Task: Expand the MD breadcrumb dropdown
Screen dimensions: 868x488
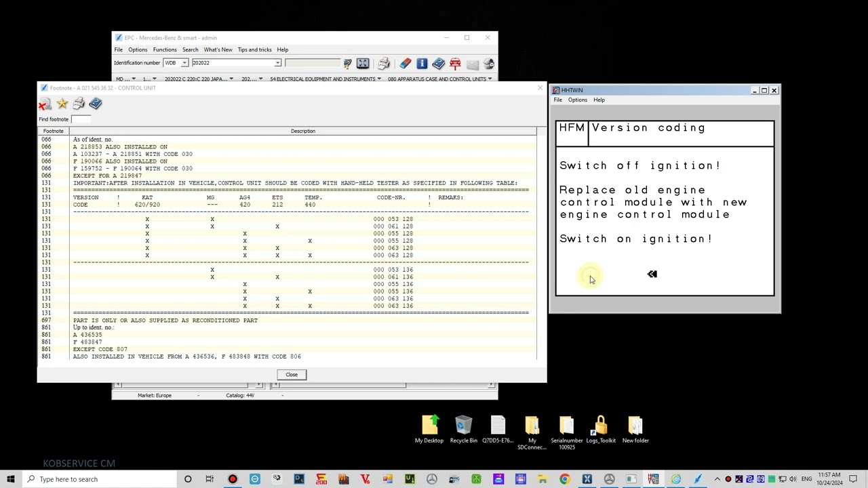Action: [x=134, y=79]
